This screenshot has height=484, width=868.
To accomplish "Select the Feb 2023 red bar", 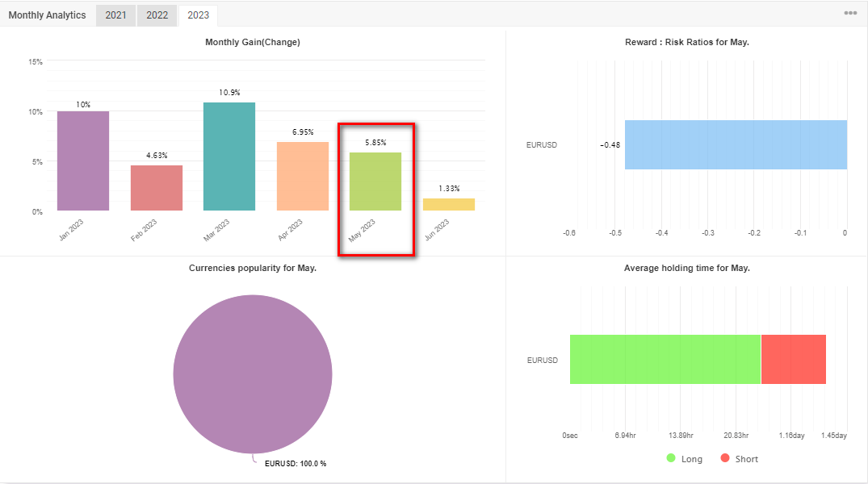I will [157, 188].
